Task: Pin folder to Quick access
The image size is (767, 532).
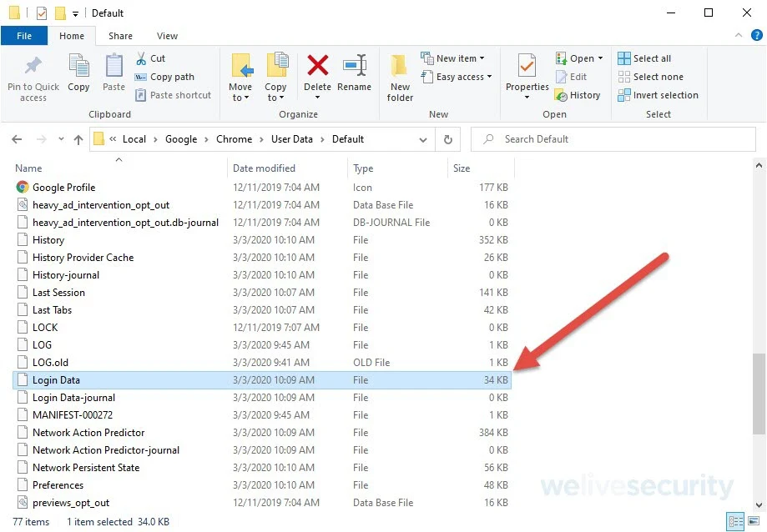Action: coord(33,78)
